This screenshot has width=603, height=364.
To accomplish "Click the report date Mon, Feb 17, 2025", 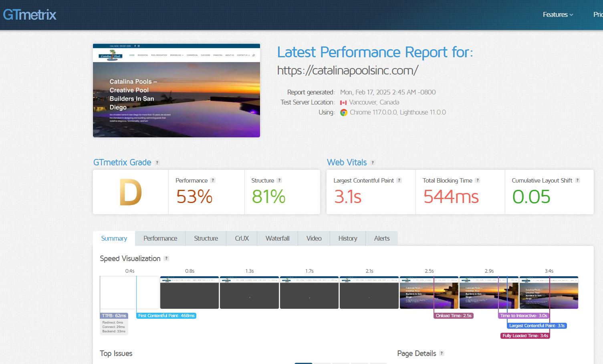I will point(388,93).
